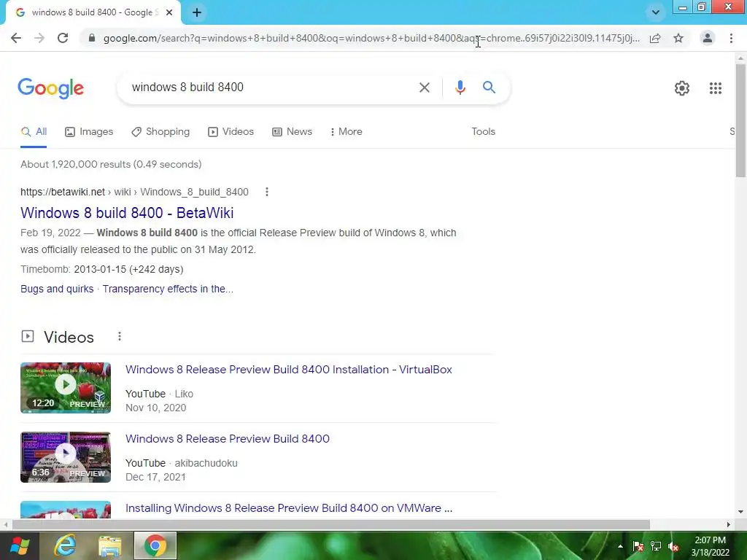
Task: Open options menu beside betawiki.net result
Action: tap(267, 192)
